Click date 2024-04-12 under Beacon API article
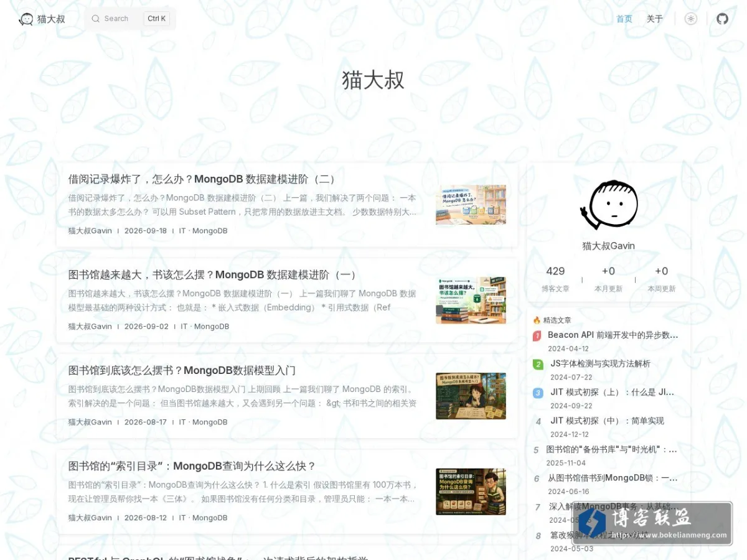The height and width of the screenshot is (560, 747). click(x=570, y=349)
